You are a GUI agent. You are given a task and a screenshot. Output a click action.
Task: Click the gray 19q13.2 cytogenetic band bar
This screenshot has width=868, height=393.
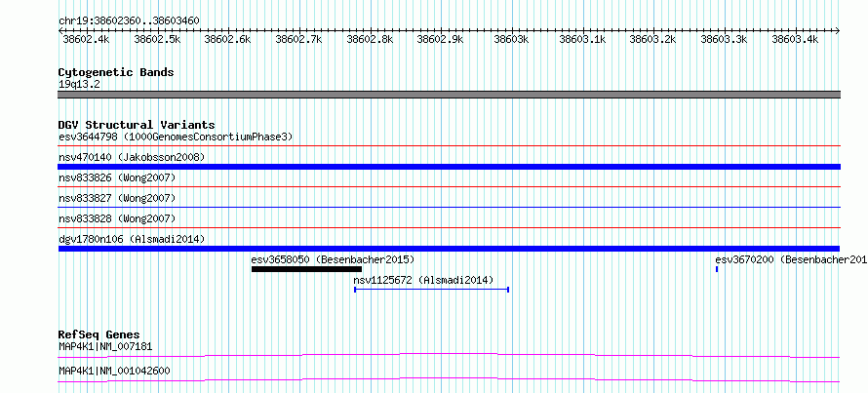tap(449, 95)
